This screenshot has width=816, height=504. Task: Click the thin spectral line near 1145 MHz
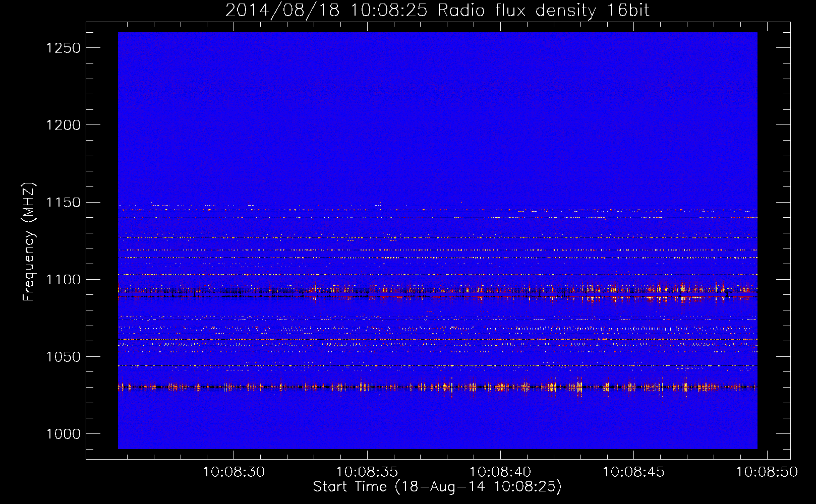(x=438, y=210)
